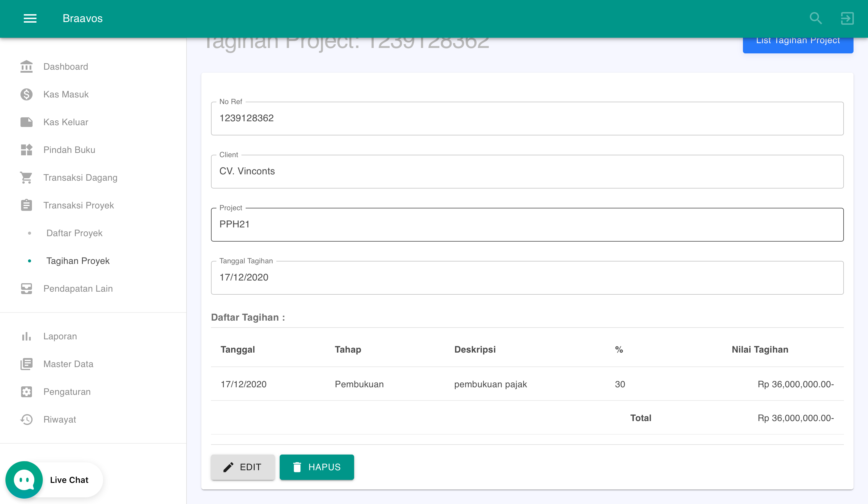Click the Riwayat history clock icon
Viewport: 868px width, 504px height.
coord(26,419)
